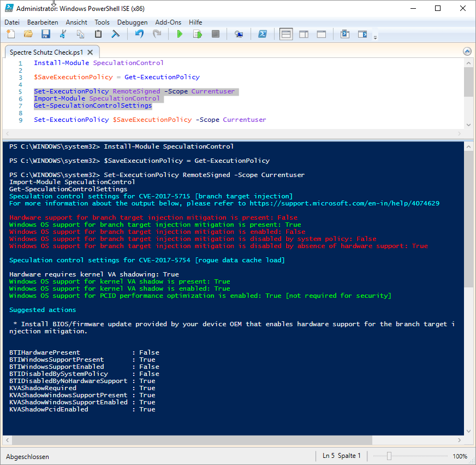Cut selection with the scissors icon

(63, 34)
